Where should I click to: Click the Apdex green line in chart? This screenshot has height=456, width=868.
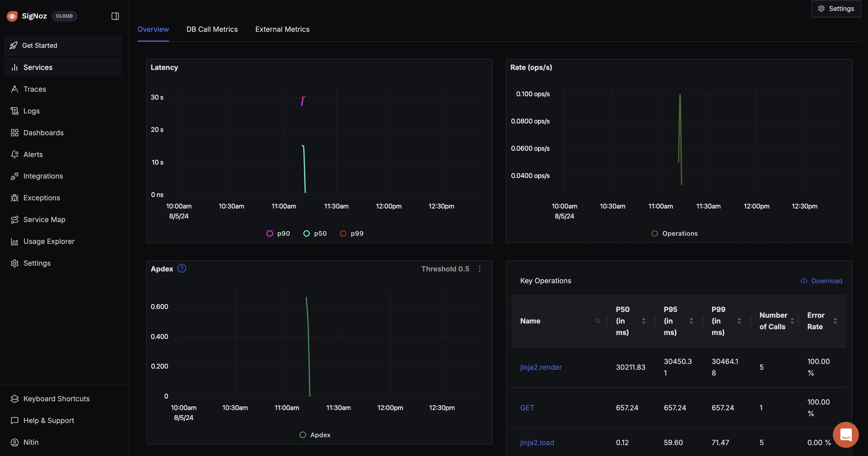click(x=308, y=347)
